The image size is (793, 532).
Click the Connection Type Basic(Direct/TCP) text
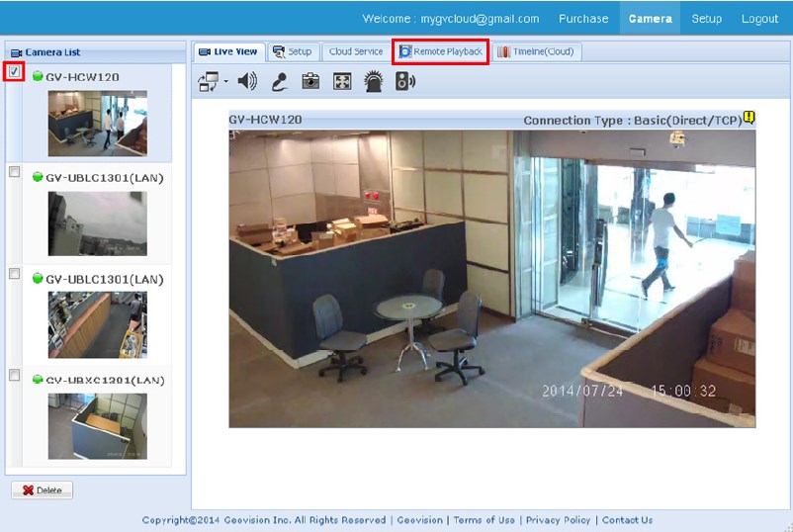633,121
